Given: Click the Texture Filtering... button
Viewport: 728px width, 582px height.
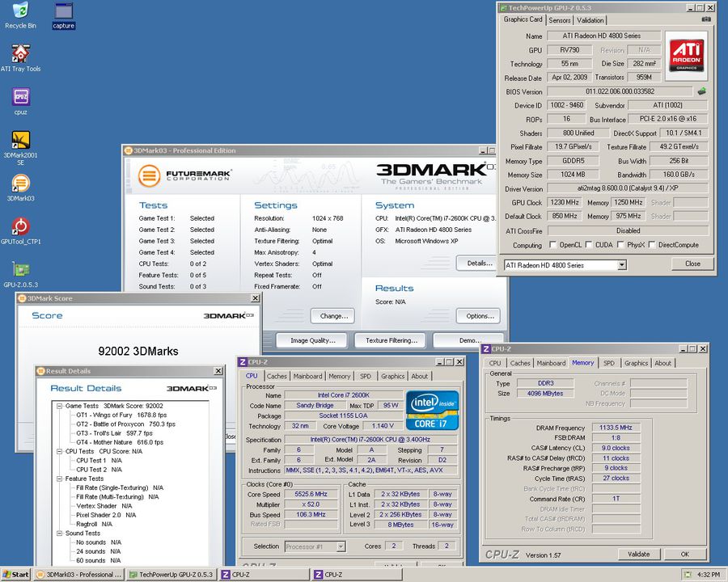Looking at the screenshot, I should 392,340.
